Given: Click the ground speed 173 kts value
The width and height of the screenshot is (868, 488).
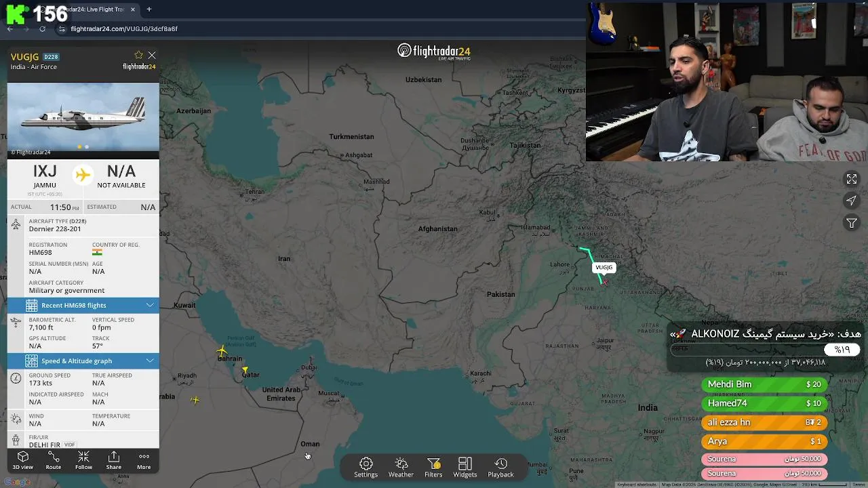Looking at the screenshot, I should 41,384.
